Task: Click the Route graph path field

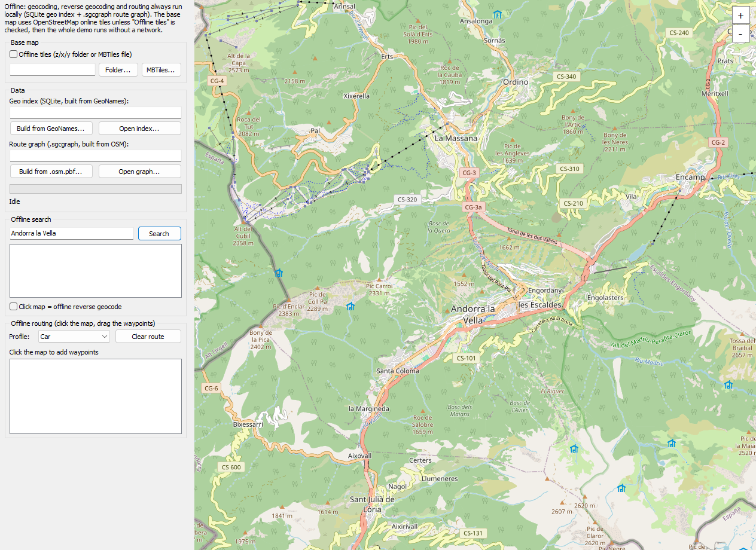Action: 96,156
